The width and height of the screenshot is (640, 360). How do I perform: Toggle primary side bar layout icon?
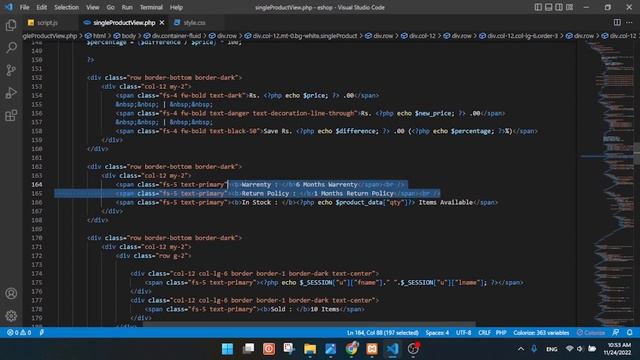click(x=538, y=7)
